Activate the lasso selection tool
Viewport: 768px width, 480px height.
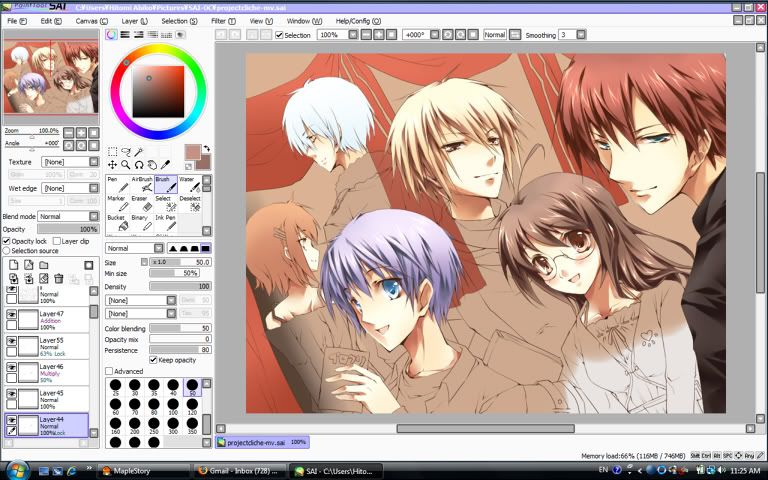click(126, 152)
